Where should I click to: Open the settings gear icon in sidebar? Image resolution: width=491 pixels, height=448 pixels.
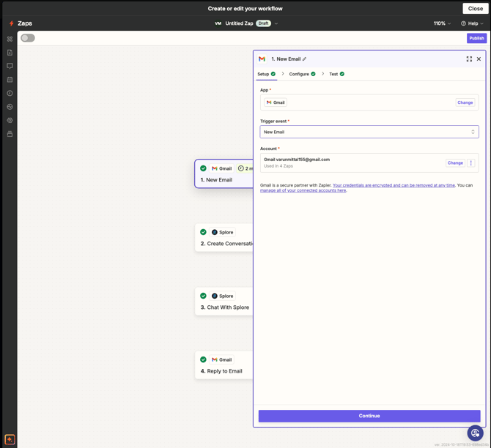(x=10, y=121)
